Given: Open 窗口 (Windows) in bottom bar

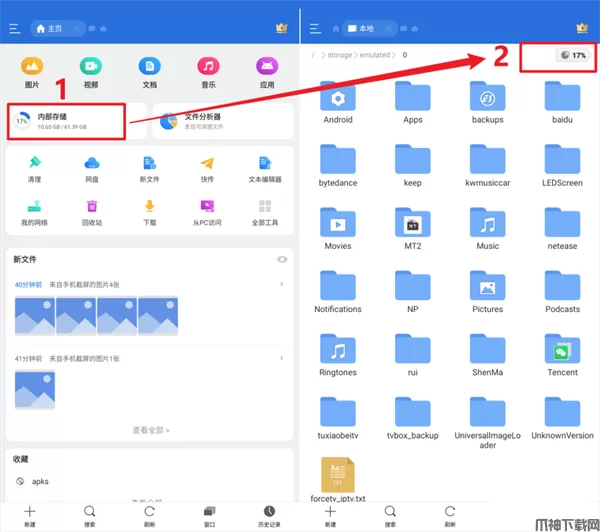Looking at the screenshot, I should coord(209,516).
